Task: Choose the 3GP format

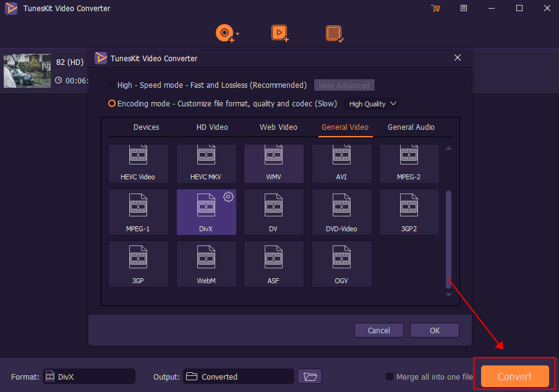Action: point(139,264)
